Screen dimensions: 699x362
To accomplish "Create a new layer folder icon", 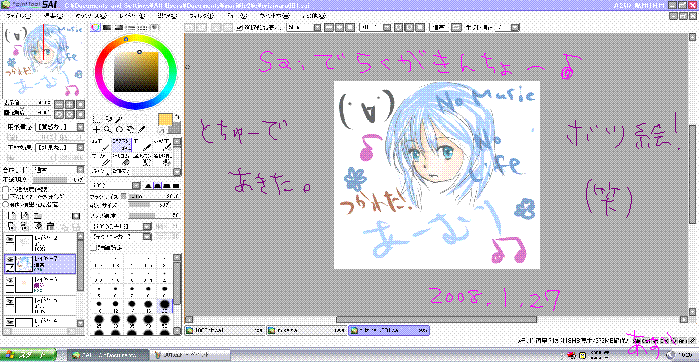I will 38,216.
